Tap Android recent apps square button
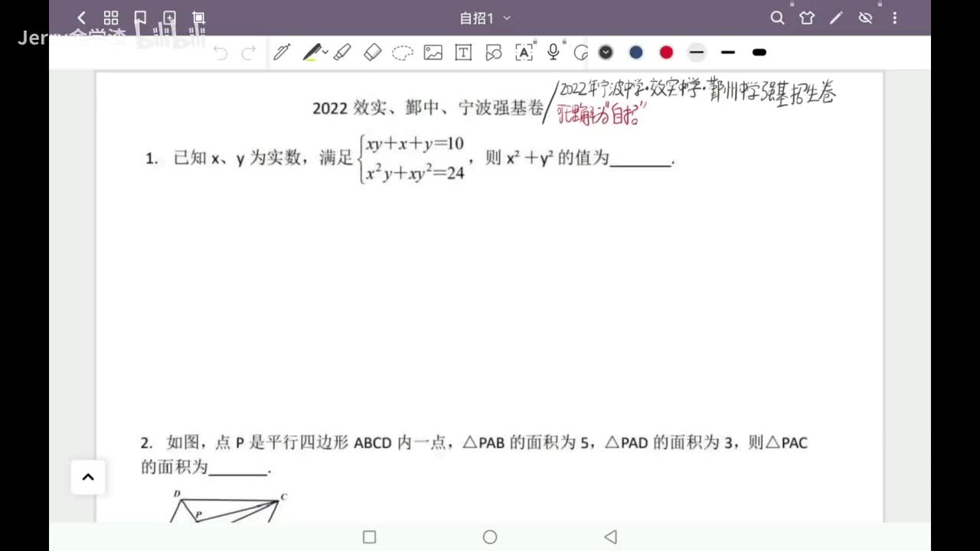The image size is (980, 551). [369, 537]
